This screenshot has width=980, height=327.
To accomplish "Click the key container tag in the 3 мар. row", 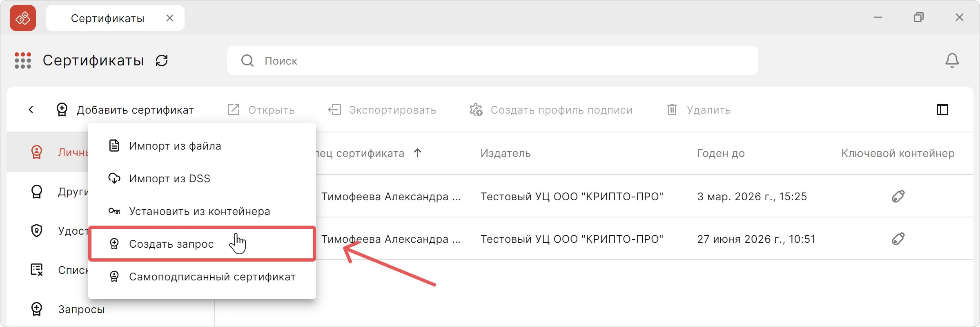I will click(898, 196).
